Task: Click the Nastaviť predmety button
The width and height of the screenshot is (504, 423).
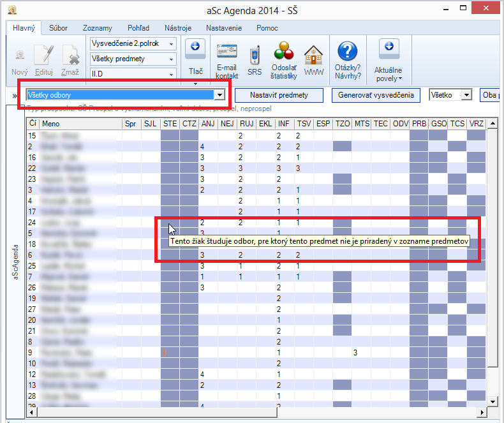Action: click(x=279, y=95)
